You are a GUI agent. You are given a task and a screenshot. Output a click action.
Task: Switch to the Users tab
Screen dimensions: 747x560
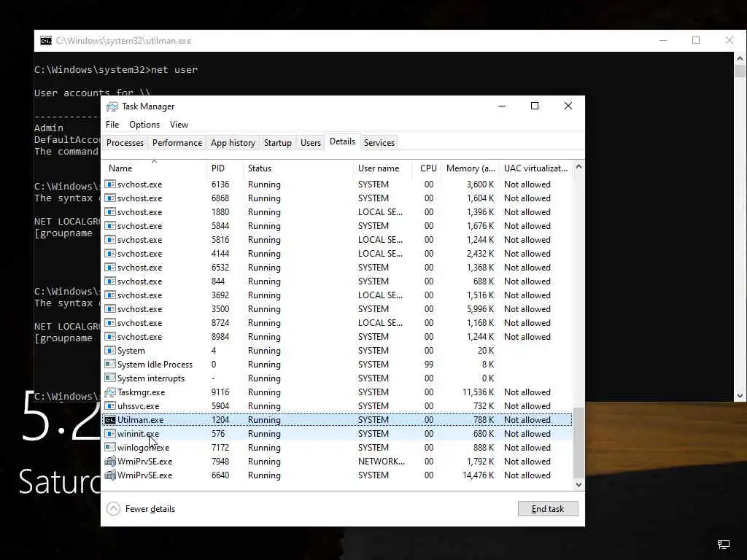(311, 143)
